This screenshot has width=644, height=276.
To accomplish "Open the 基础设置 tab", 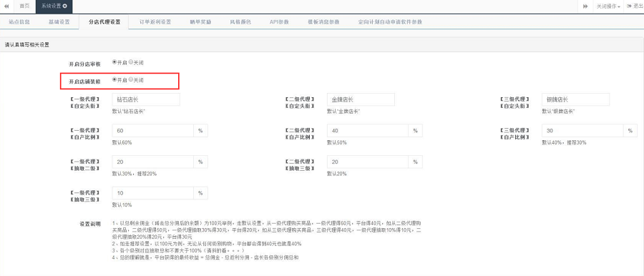I will tap(59, 21).
